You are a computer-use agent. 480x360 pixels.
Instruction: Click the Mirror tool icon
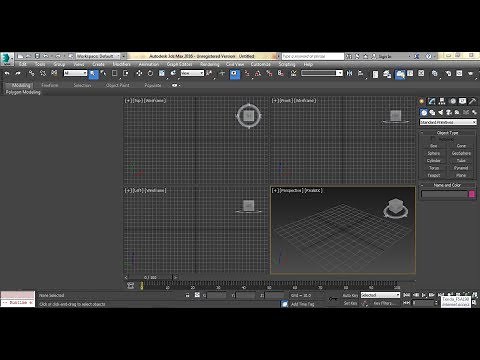349,73
